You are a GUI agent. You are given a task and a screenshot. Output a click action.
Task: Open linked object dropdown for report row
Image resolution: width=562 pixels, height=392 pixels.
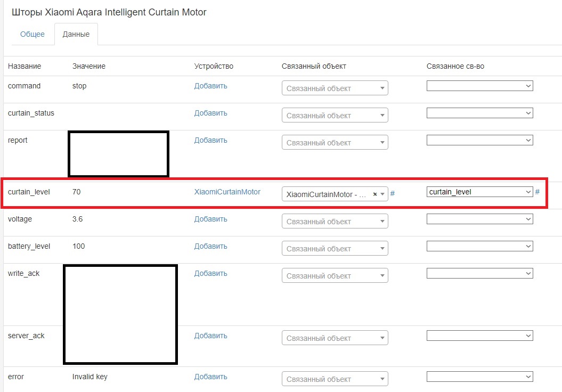point(335,143)
